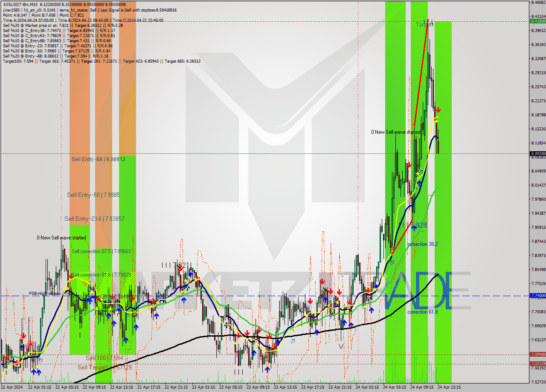Click '24 Apr 05:15' on the time axis
Image resolution: width=546 pixels, height=392 pixels.
(x=395, y=387)
